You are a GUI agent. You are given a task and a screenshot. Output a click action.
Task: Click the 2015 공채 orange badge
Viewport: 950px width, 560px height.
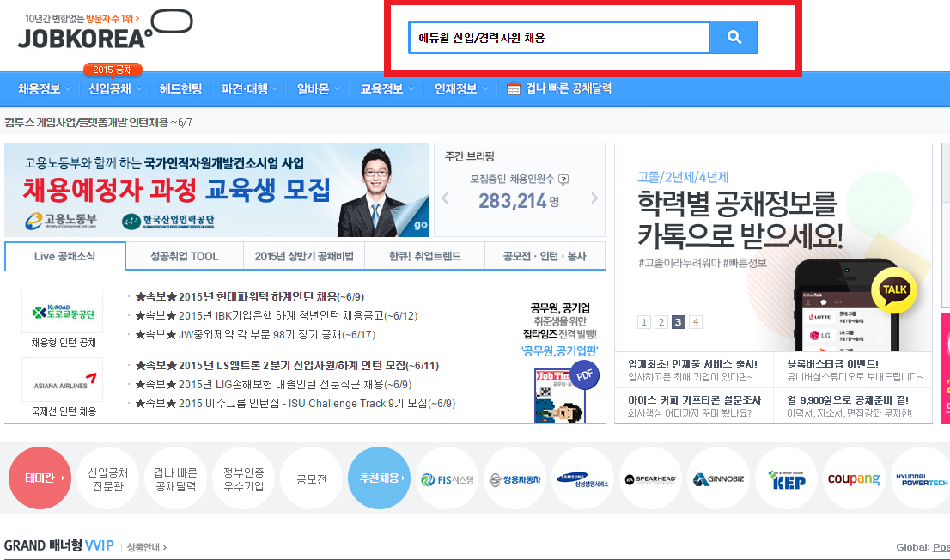tap(113, 70)
